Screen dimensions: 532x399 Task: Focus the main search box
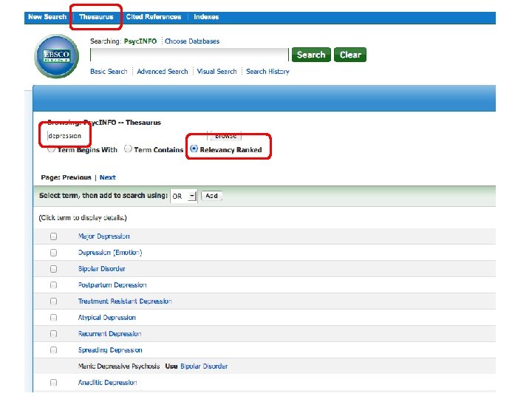189,55
